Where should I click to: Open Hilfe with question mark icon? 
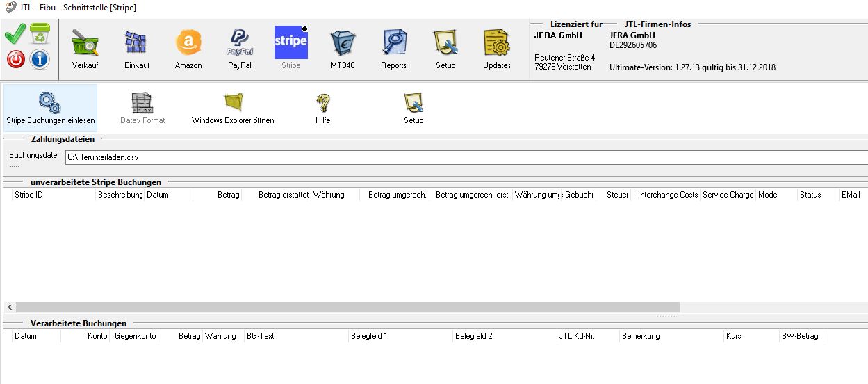click(322, 109)
